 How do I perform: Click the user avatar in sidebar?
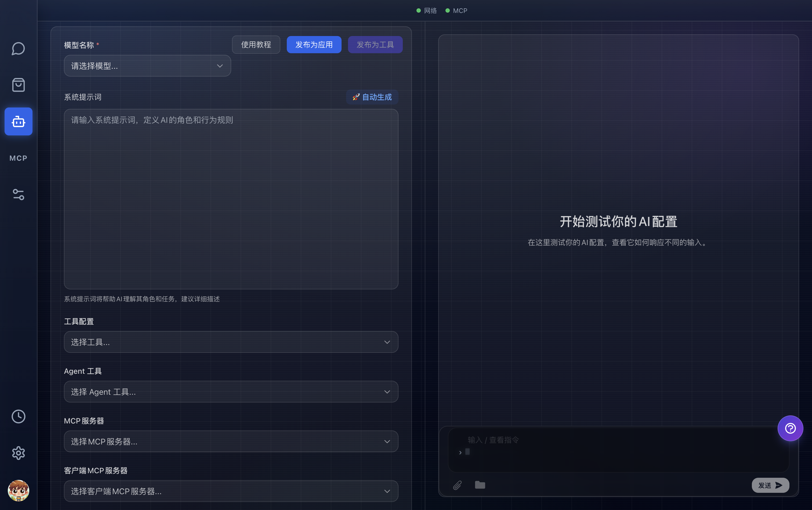[18, 490]
